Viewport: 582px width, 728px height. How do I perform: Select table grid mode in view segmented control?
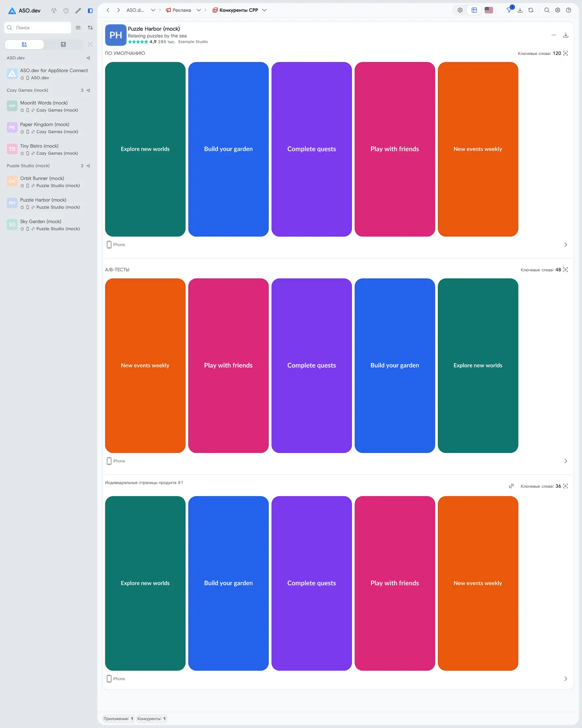(x=474, y=10)
